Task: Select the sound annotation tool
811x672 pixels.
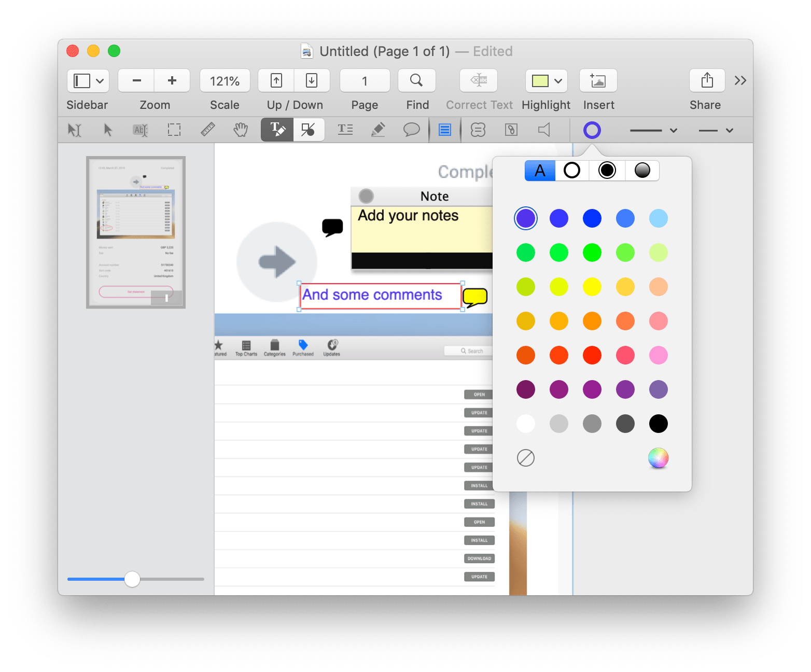Action: pos(544,130)
